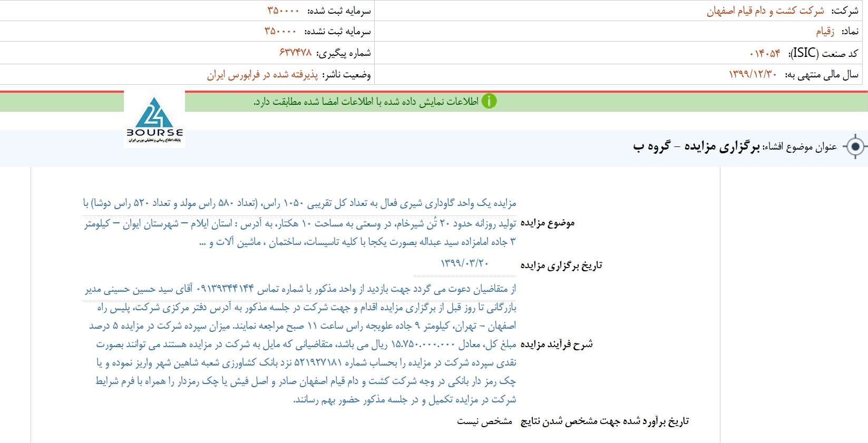The width and height of the screenshot is (868, 443).
Task: Click the auction subject description text field
Action: pos(299,222)
